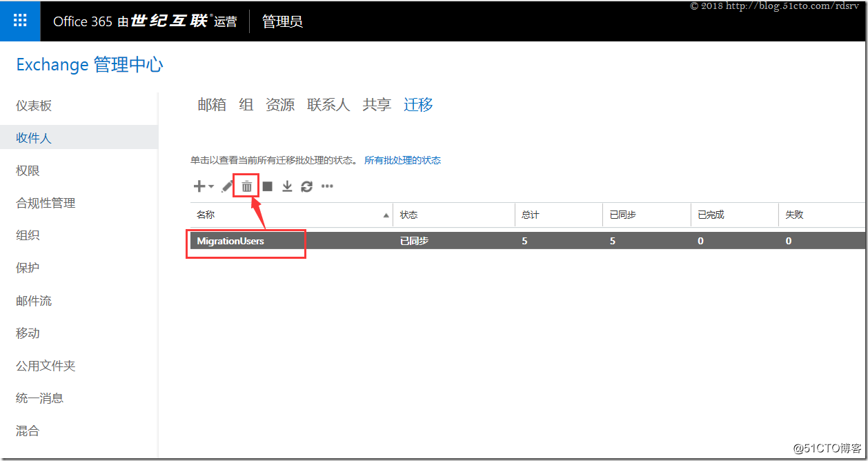Open the more options ellipsis menu

click(327, 186)
